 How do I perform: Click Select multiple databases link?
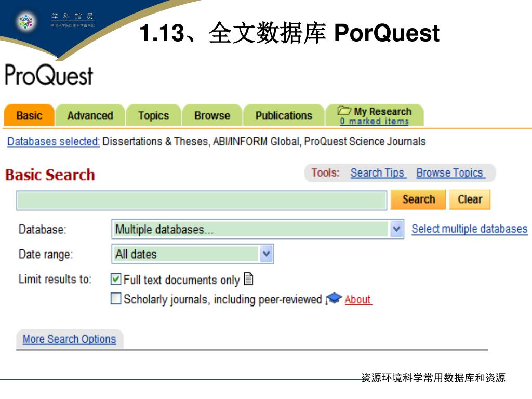470,229
